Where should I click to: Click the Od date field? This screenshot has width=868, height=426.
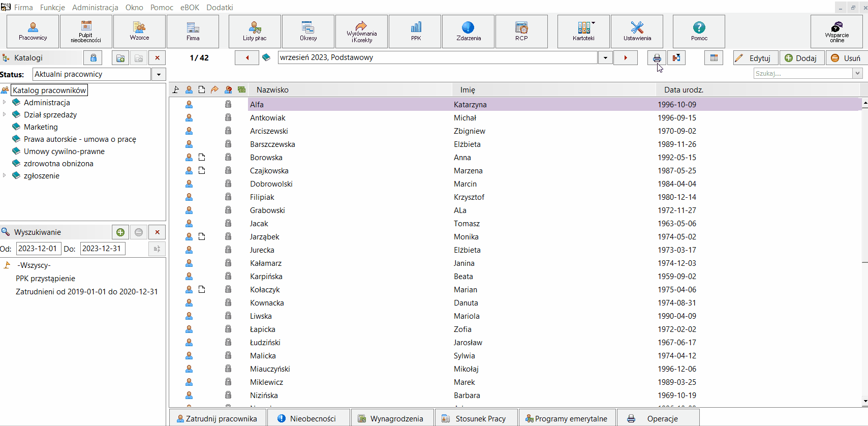pos(39,249)
